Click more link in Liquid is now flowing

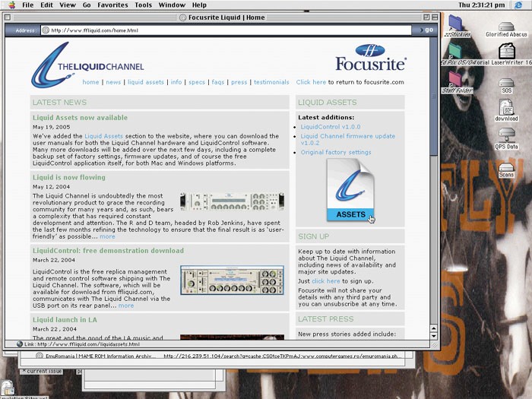click(108, 236)
